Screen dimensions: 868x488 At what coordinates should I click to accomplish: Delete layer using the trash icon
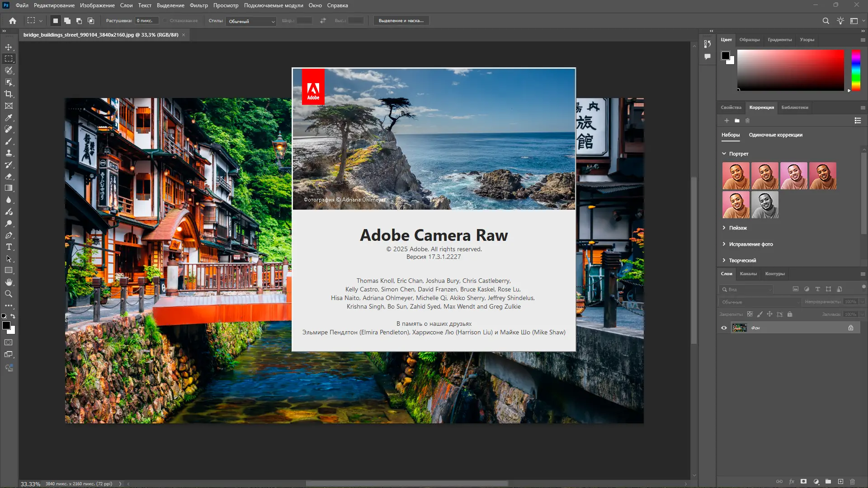tap(852, 482)
